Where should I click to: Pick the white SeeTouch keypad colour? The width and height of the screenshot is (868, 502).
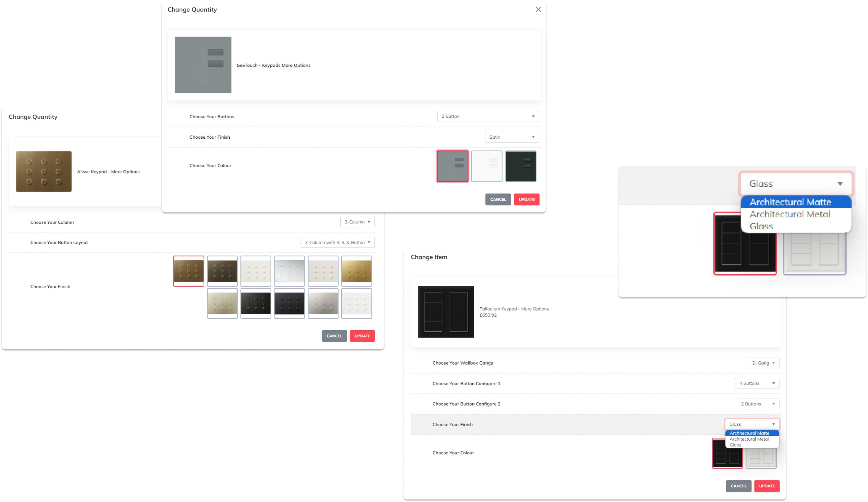(486, 166)
